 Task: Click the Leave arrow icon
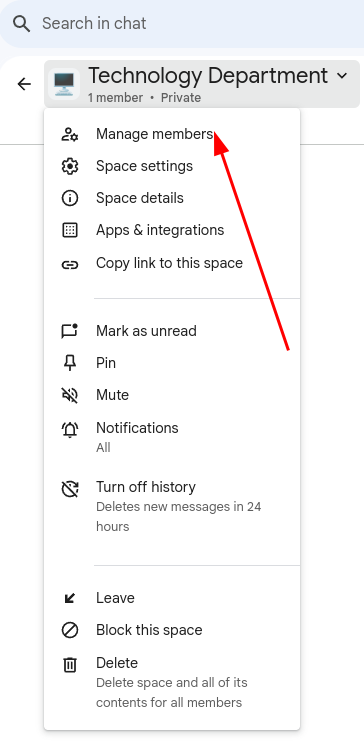70,599
